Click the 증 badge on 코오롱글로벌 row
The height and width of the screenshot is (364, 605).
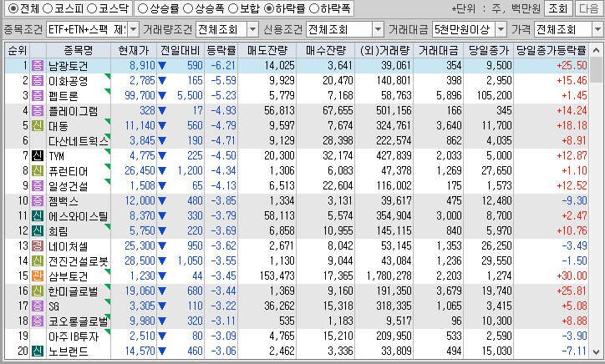(38, 321)
